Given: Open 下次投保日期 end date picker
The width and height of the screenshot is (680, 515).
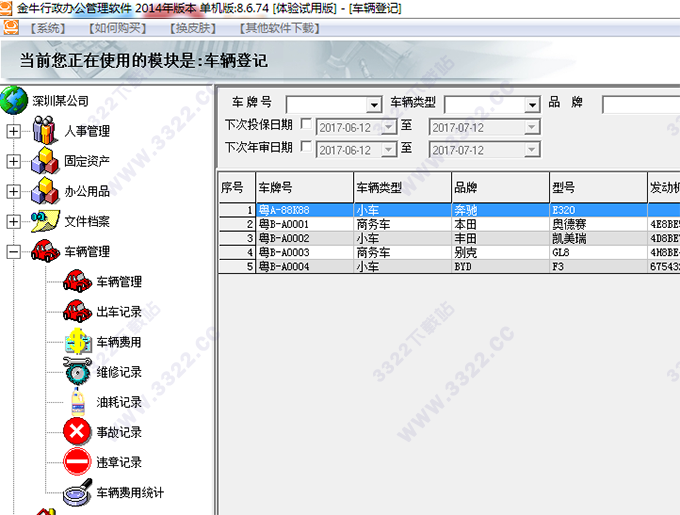Looking at the screenshot, I should point(532,127).
